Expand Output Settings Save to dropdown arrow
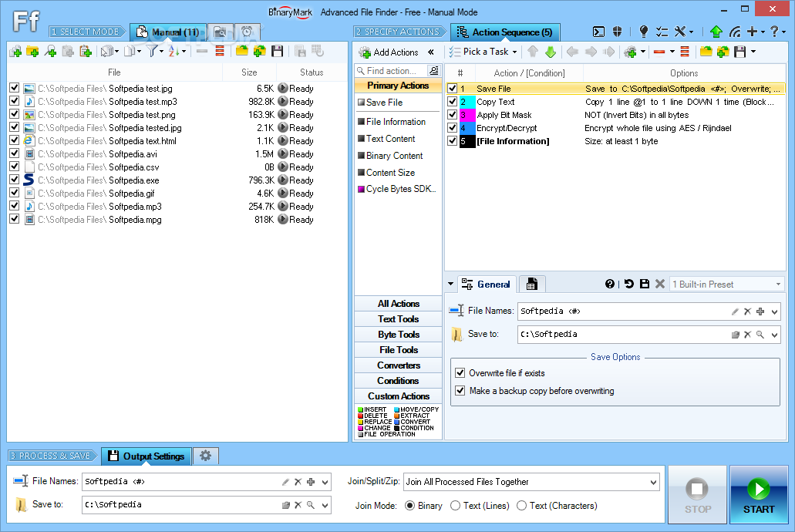795x532 pixels. coord(325,504)
